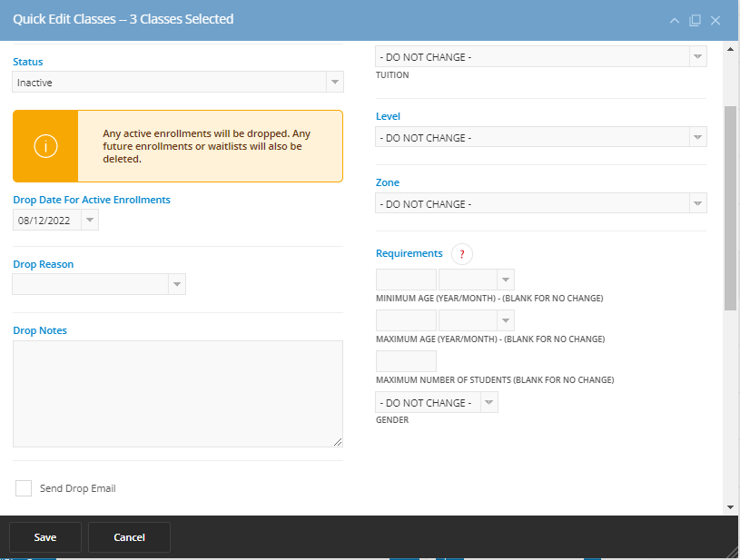The width and height of the screenshot is (740, 560).
Task: Open the Tuition dropdown
Action: click(697, 55)
